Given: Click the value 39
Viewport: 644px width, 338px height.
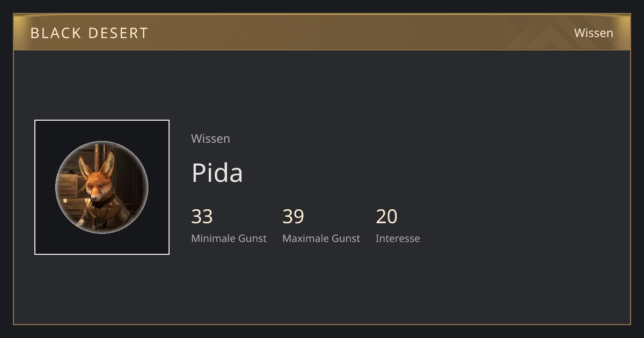Looking at the screenshot, I should [x=293, y=216].
